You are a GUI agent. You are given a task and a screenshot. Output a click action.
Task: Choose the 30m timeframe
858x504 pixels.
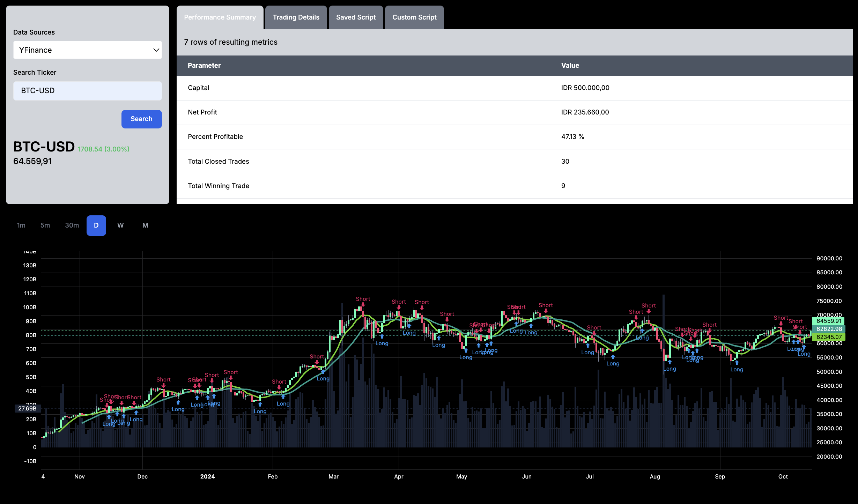point(72,225)
